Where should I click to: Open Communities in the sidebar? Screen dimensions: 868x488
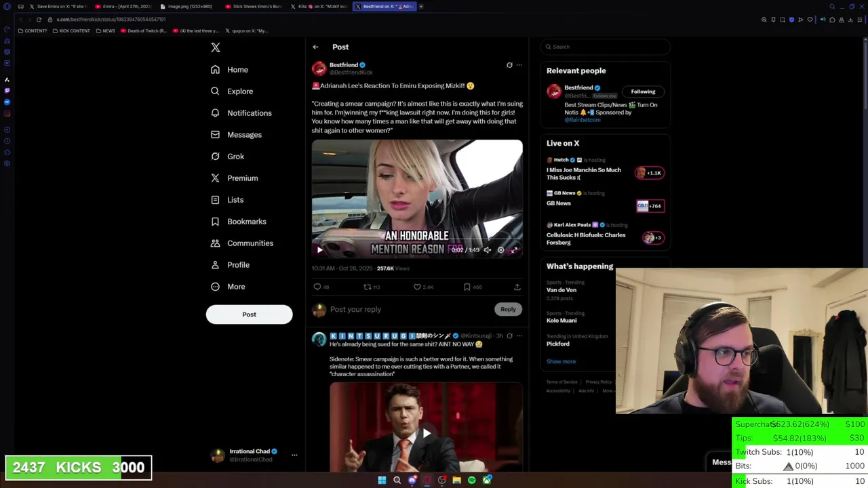pyautogui.click(x=241, y=243)
